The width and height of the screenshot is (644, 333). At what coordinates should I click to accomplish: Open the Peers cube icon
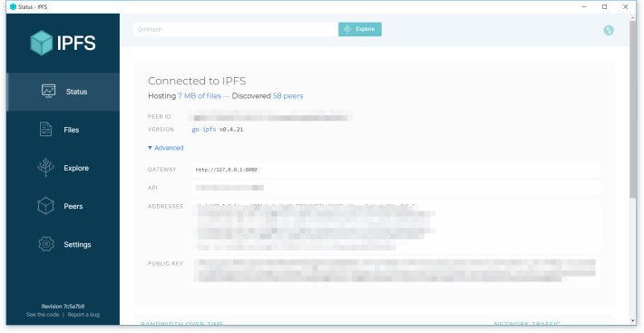point(46,206)
